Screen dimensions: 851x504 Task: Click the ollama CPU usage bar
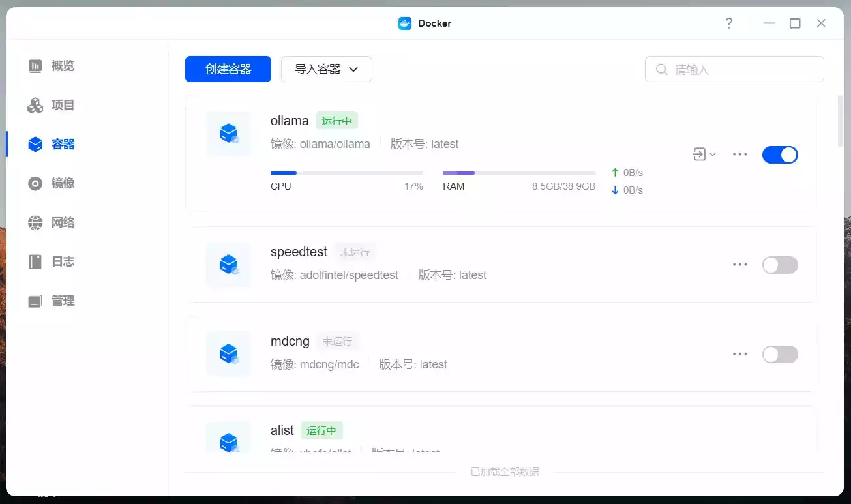tap(347, 173)
